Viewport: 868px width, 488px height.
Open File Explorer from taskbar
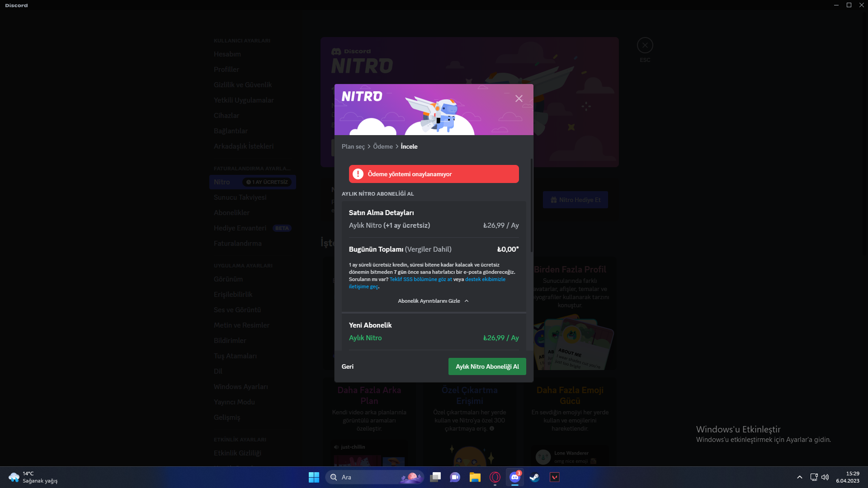[475, 477]
